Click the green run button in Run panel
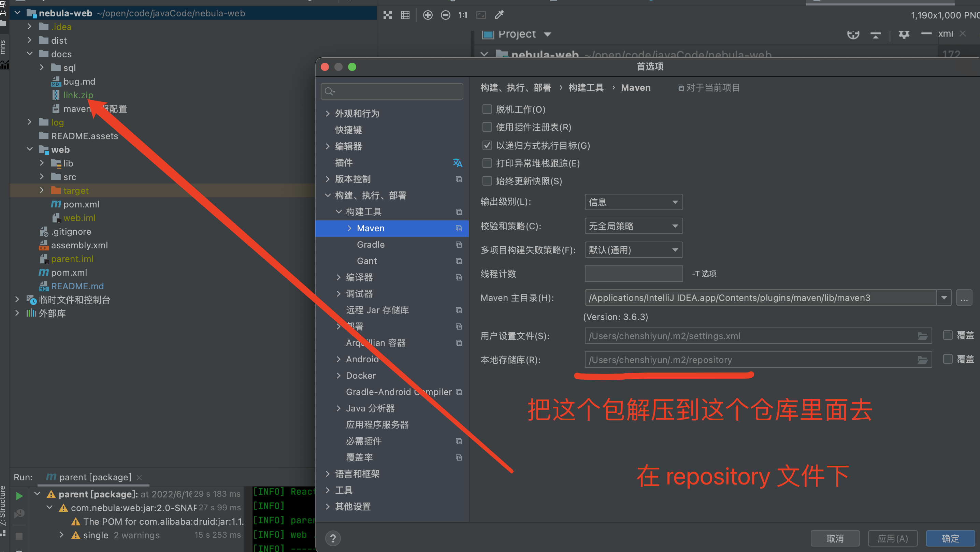This screenshot has height=552, width=980. coord(19,496)
